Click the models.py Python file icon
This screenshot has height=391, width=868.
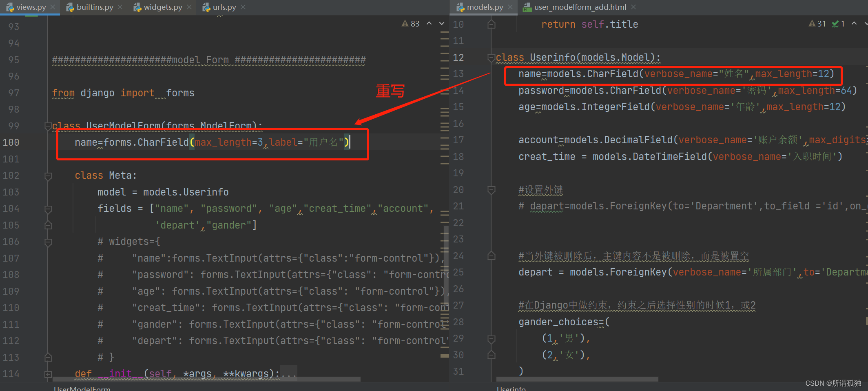[x=461, y=7]
